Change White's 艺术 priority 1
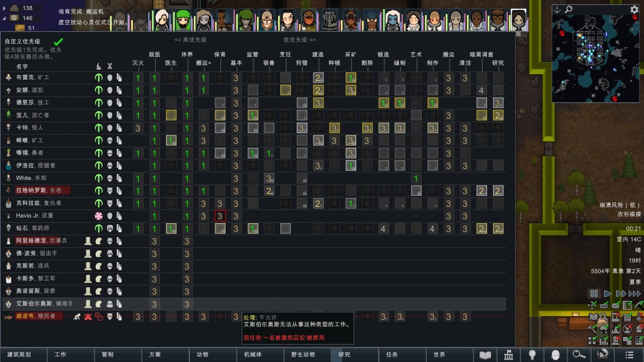Viewport: 644px width, 362px height. click(416, 178)
